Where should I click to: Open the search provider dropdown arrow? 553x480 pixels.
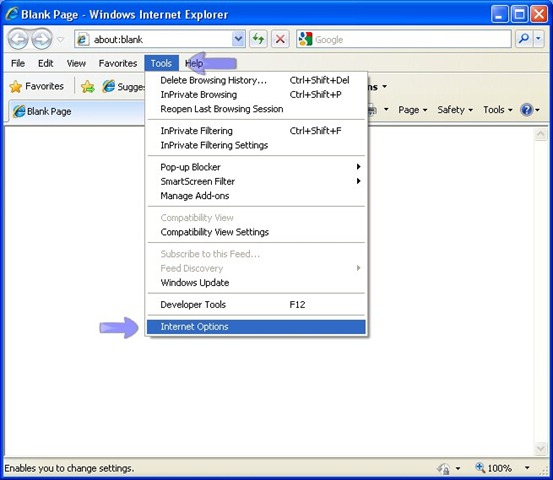539,39
